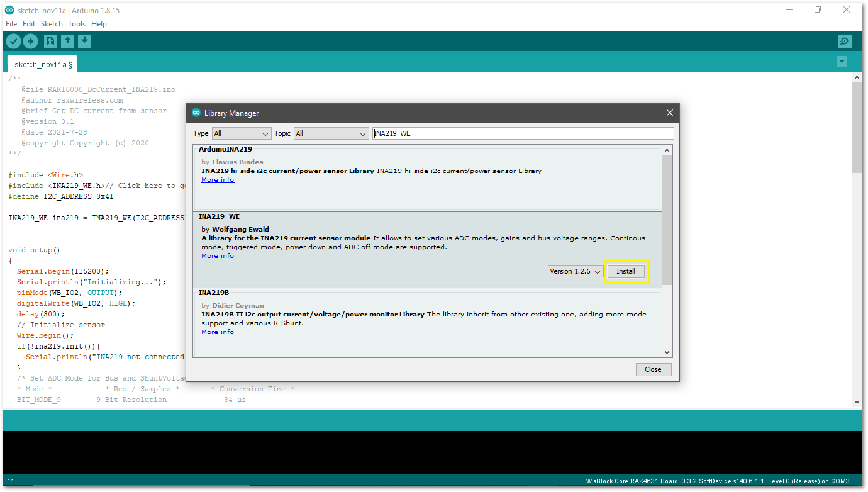Click the library list vertical scrollbar
The width and height of the screenshot is (868, 492).
[667, 220]
